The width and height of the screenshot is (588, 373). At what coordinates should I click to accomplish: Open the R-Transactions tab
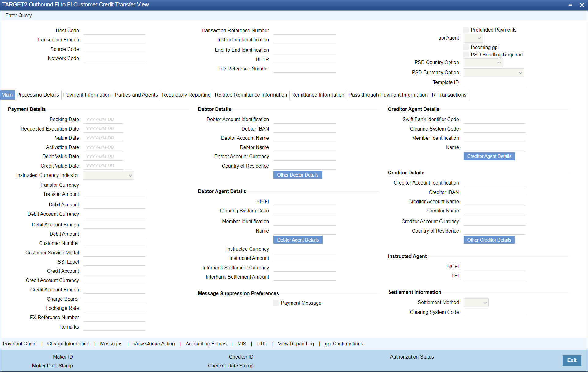[x=449, y=95]
